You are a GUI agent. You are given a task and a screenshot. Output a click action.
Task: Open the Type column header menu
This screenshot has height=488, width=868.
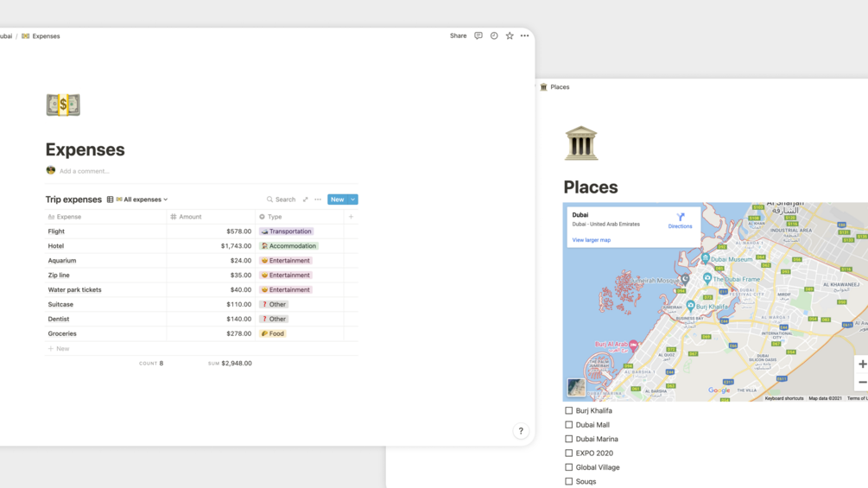(x=300, y=217)
